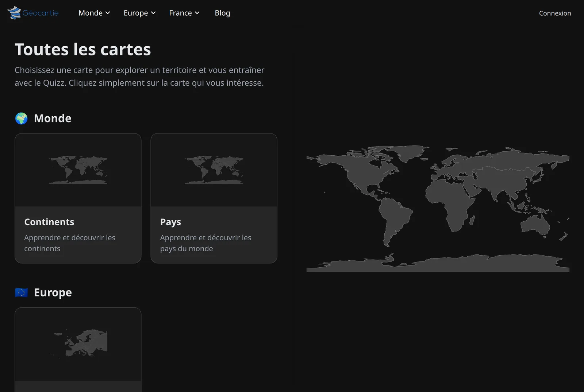
Task: Click the globe emoji beside Monde heading
Action: pyautogui.click(x=21, y=118)
